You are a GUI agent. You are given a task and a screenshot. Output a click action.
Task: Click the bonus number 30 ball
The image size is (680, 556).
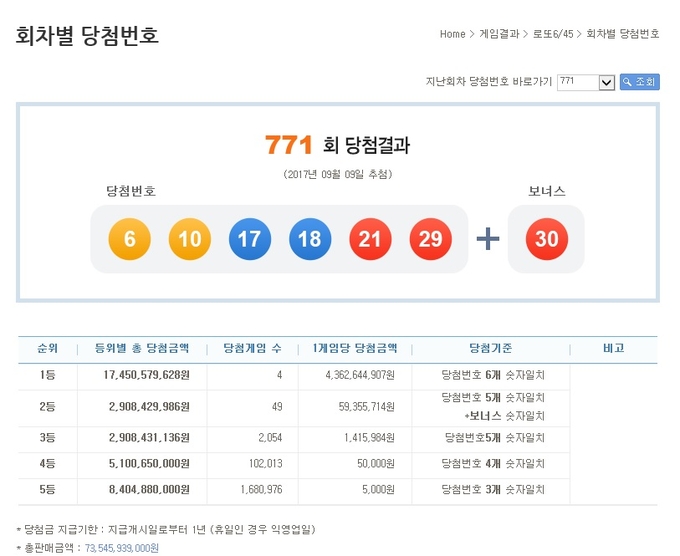coord(546,239)
